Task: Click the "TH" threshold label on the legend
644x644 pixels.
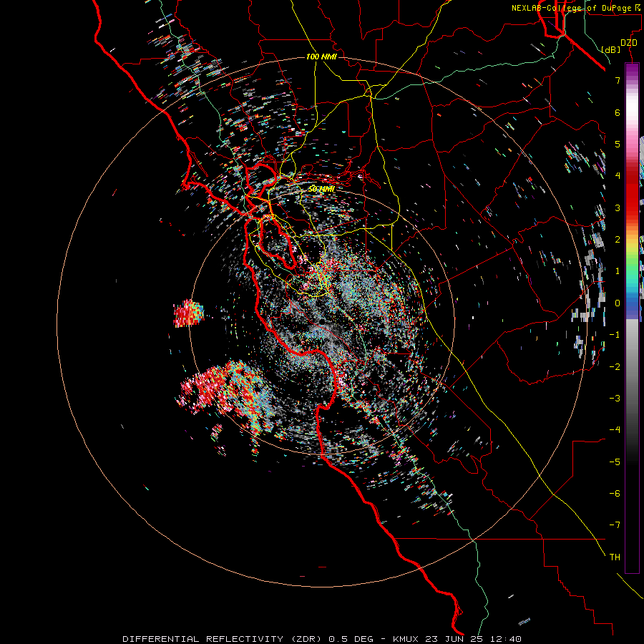Action: pos(615,557)
